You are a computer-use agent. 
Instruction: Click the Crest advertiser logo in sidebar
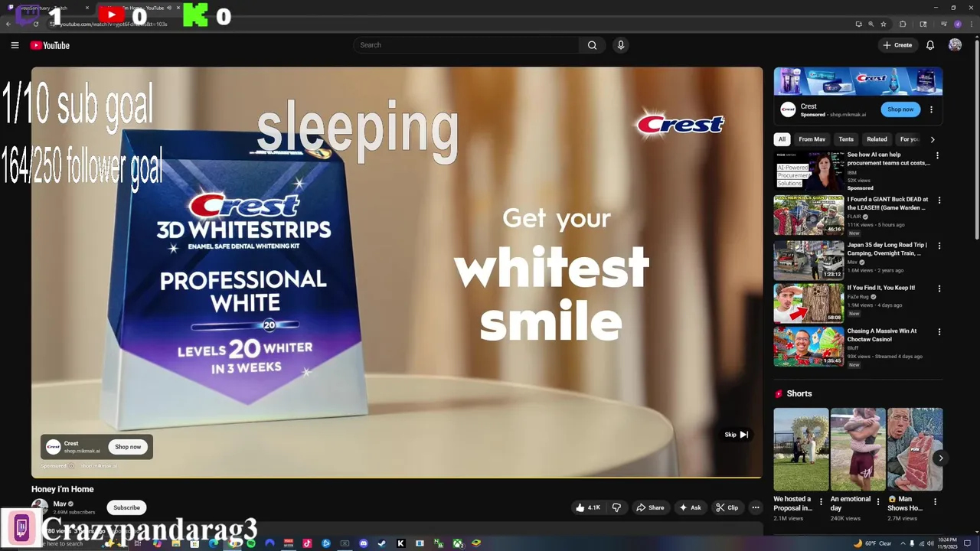click(x=788, y=109)
